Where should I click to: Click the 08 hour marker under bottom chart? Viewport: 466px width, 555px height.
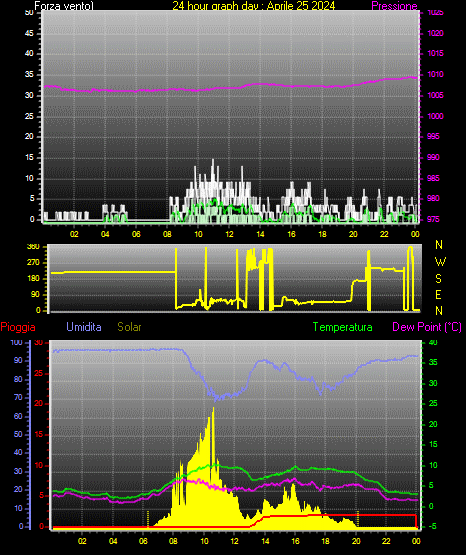(173, 541)
